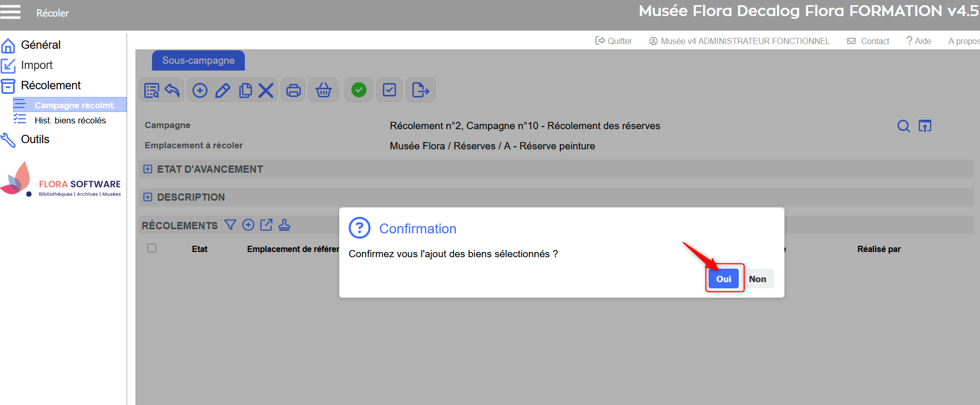The width and height of the screenshot is (980, 405).
Task: Click the duplicate record toolbar icon
Action: (245, 91)
